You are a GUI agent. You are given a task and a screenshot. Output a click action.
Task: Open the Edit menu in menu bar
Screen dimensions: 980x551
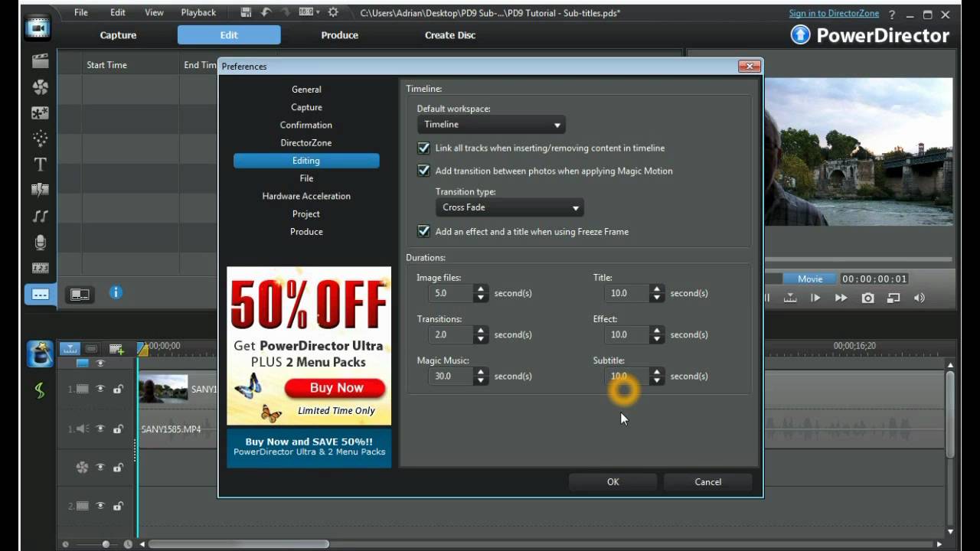(x=117, y=12)
